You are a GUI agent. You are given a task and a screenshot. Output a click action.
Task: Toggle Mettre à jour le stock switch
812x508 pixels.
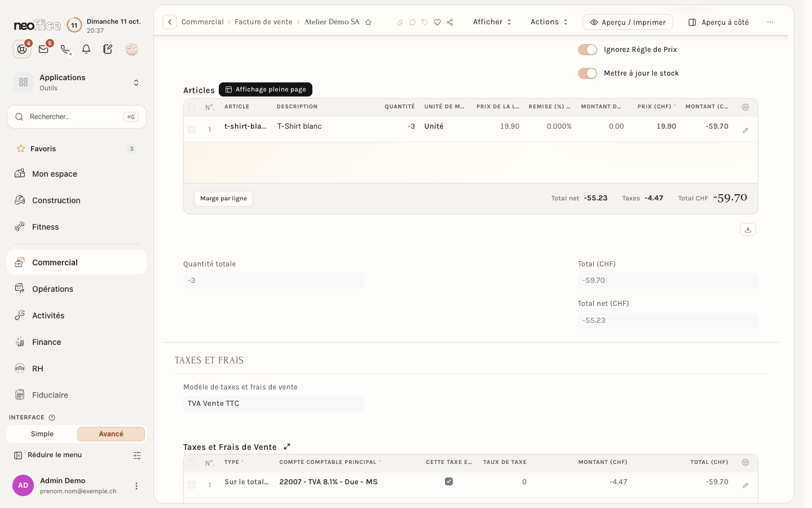pos(587,73)
